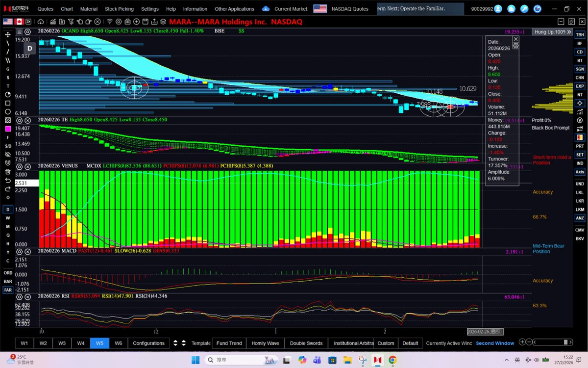The width and height of the screenshot is (588, 368).
Task: Redo the last drawing action
Action: click(x=8, y=189)
